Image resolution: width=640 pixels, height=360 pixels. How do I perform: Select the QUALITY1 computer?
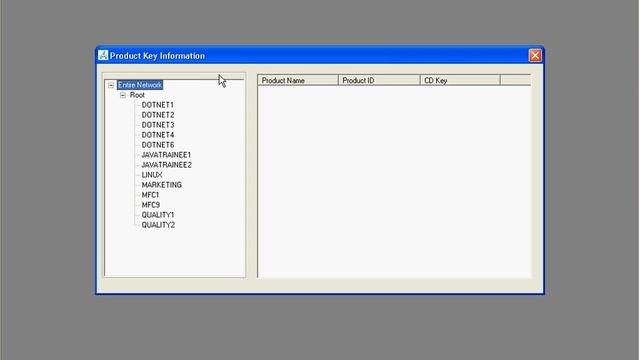(158, 215)
